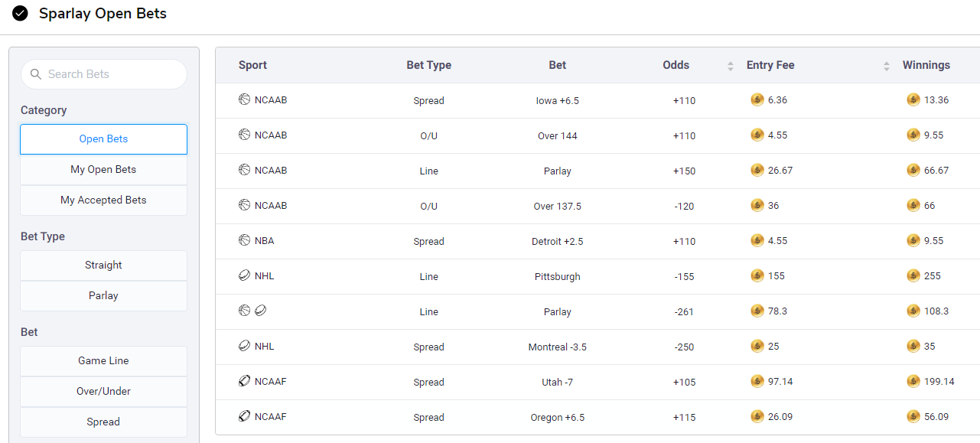The image size is (980, 443).
Task: Click the coin icon next to entry fee 155
Action: click(757, 275)
